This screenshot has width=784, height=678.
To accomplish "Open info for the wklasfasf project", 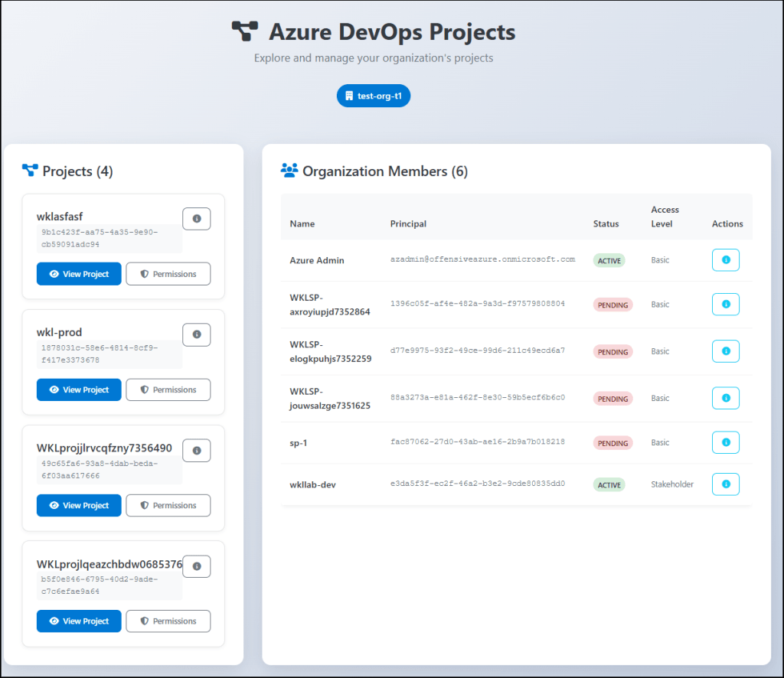I will pos(197,219).
